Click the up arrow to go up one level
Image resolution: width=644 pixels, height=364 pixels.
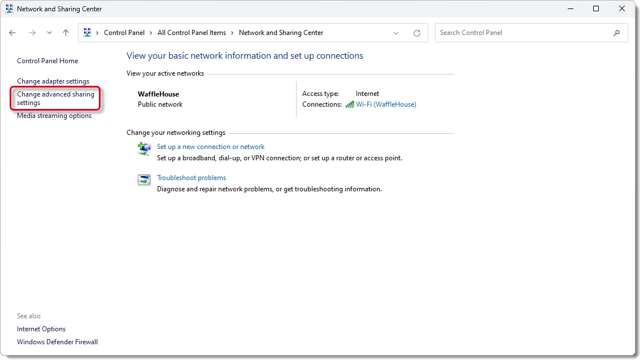click(x=65, y=33)
